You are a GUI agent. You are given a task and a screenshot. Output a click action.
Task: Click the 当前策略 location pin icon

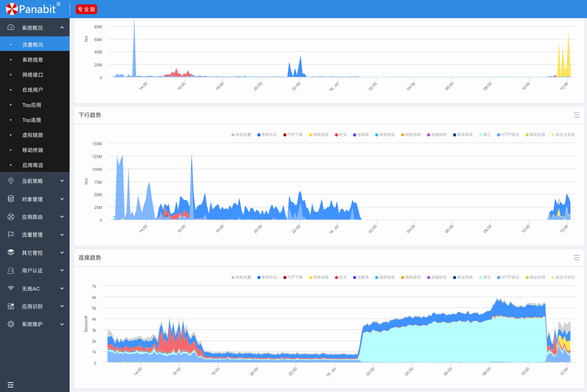11,181
